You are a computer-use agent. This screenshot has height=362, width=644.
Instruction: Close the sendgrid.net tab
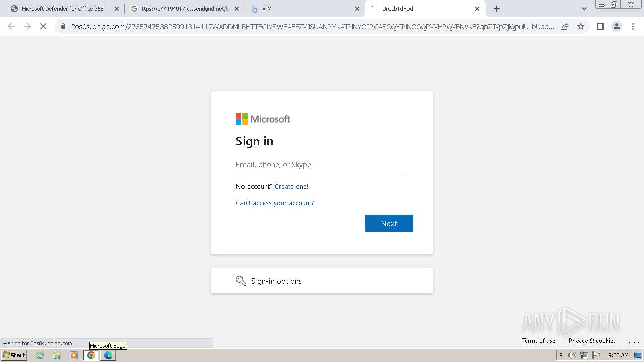coord(237,9)
